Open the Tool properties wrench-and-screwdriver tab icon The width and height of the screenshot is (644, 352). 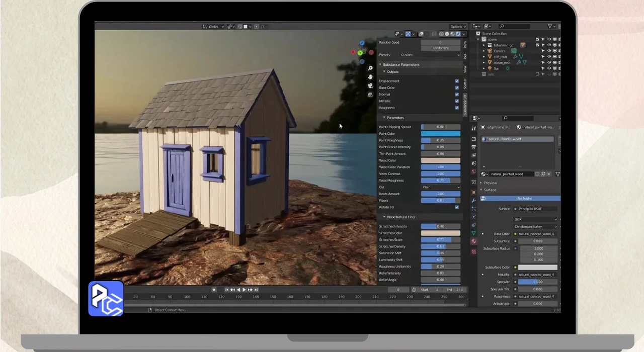tap(473, 128)
